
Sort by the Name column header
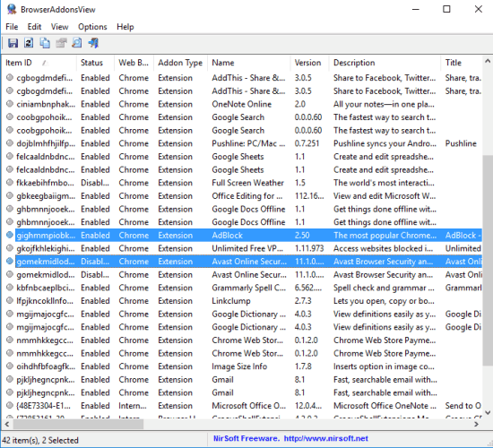[x=249, y=63]
